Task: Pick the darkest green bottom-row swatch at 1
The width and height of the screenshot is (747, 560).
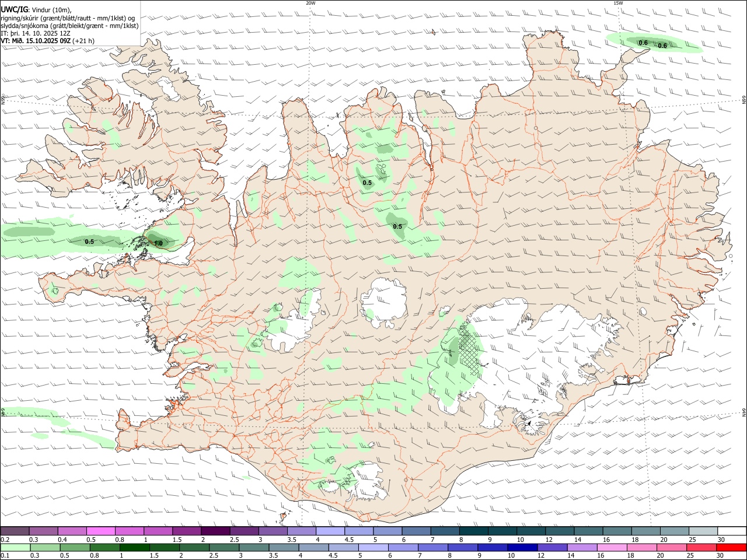Action: click(x=135, y=548)
